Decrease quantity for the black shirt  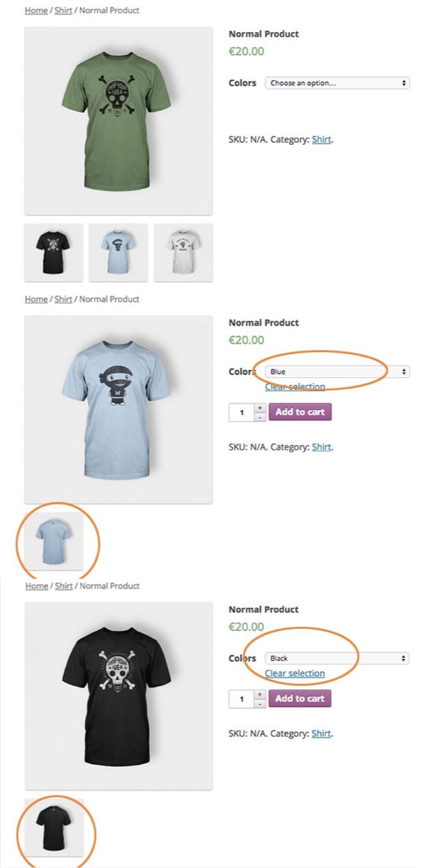pos(260,703)
